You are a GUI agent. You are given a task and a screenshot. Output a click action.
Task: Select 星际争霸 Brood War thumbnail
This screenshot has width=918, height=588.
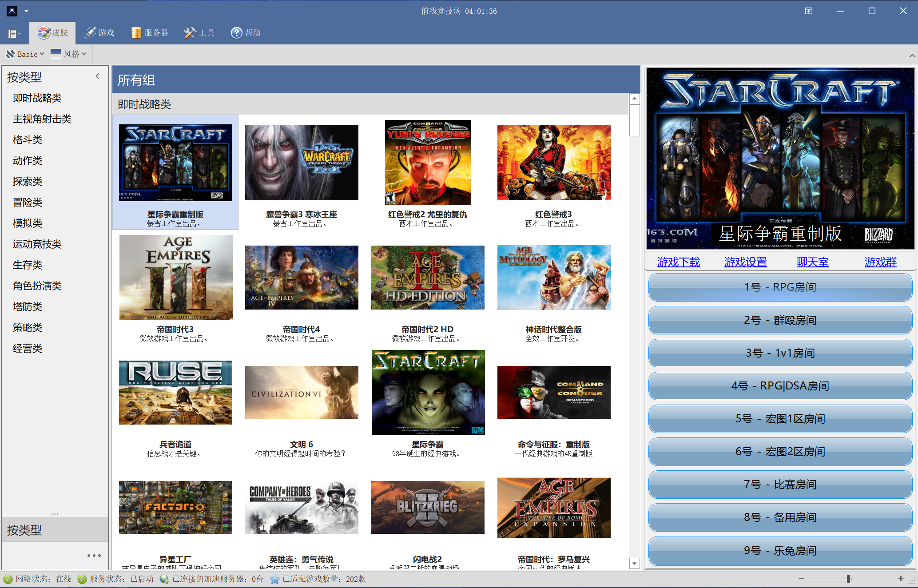point(428,393)
